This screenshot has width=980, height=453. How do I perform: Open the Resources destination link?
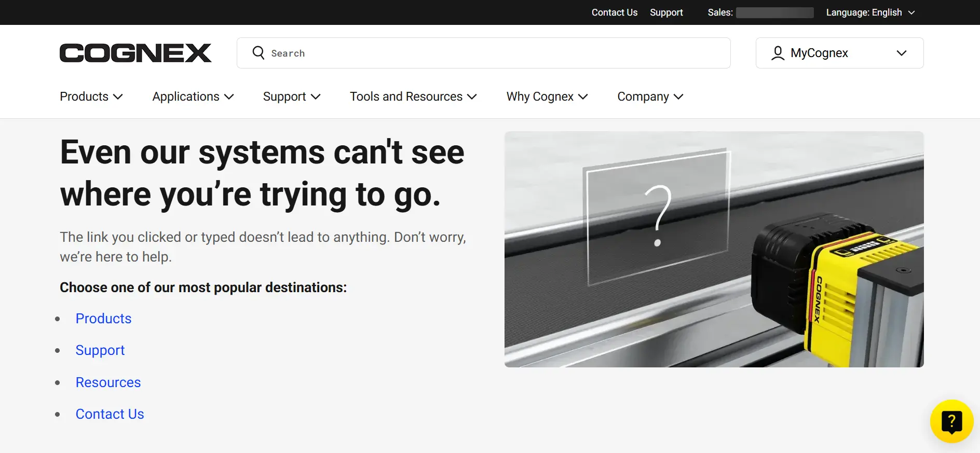point(108,382)
